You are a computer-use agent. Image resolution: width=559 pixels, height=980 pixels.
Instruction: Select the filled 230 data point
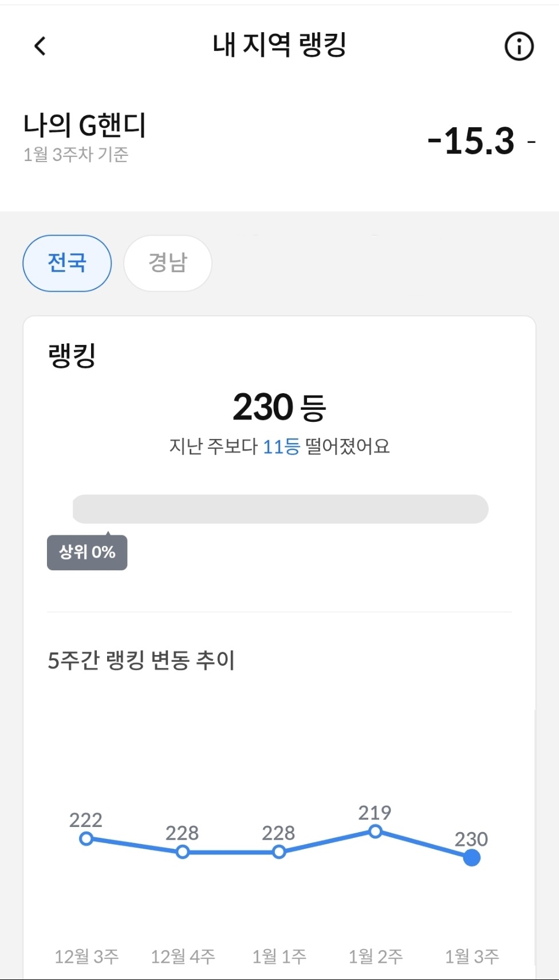click(471, 858)
